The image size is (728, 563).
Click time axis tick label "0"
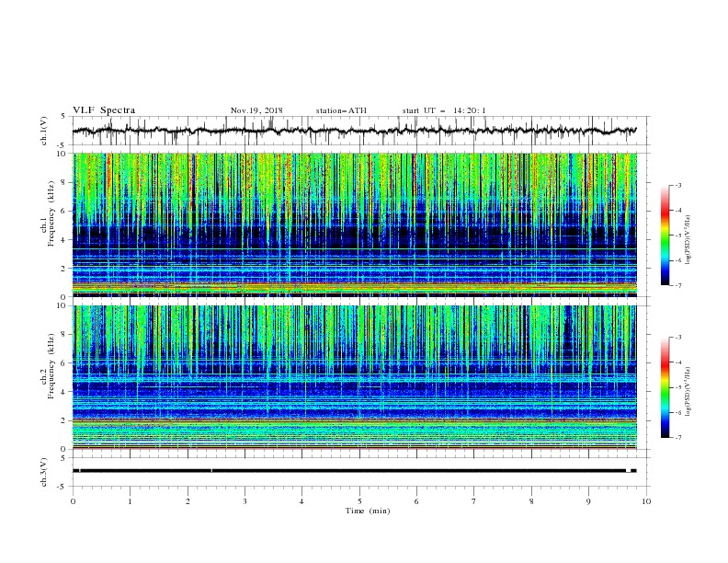[73, 501]
